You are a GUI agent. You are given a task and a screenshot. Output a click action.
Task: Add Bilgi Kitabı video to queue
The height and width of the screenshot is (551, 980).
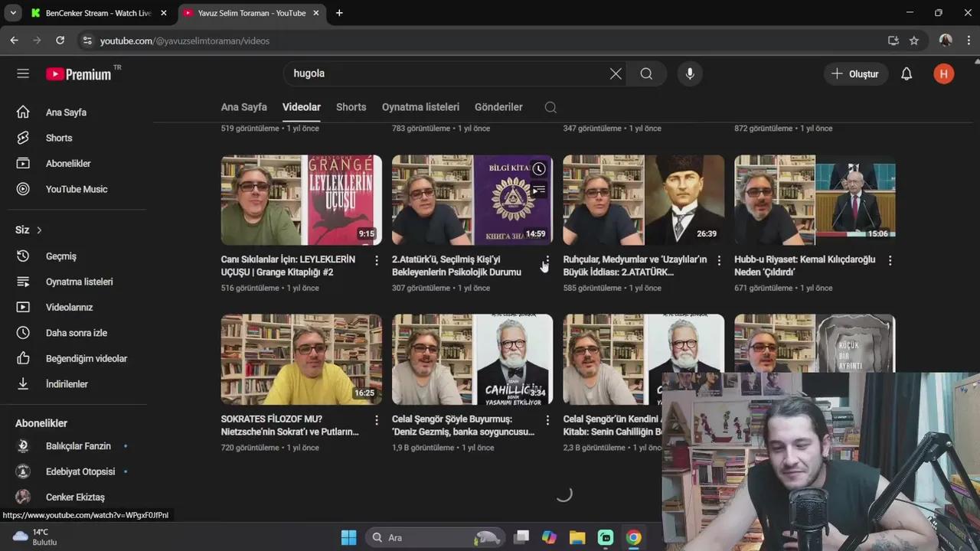coord(539,189)
